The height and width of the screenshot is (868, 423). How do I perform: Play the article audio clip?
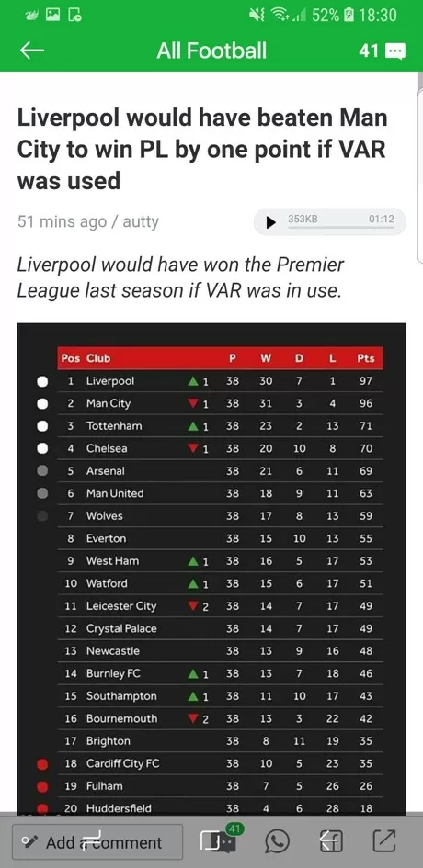point(270,222)
